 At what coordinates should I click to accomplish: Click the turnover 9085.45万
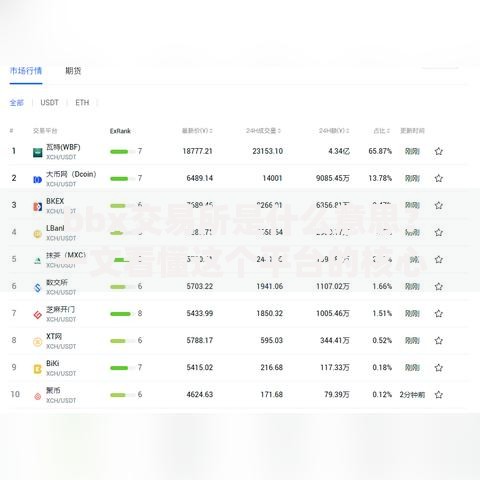coord(333,178)
